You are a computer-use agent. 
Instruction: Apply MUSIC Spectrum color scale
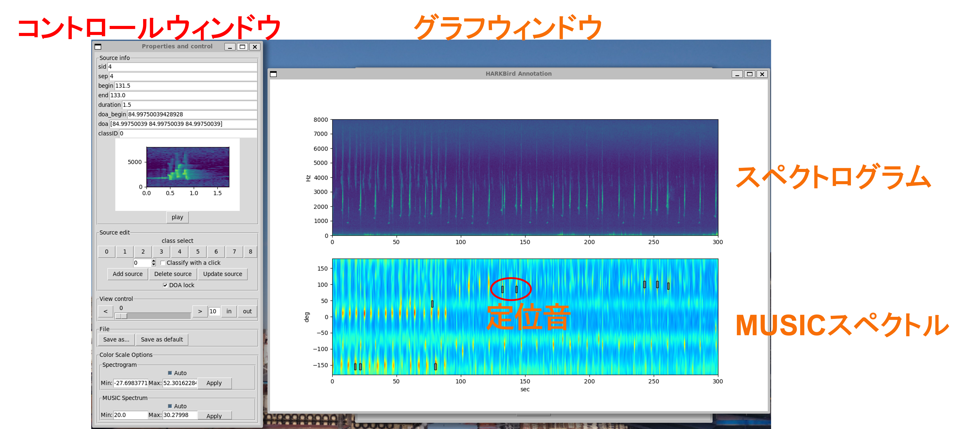click(214, 416)
